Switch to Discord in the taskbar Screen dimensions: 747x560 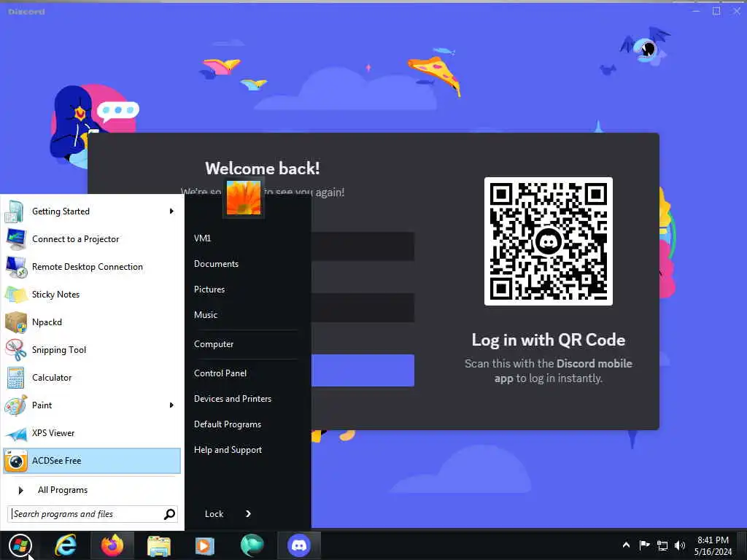(x=298, y=545)
